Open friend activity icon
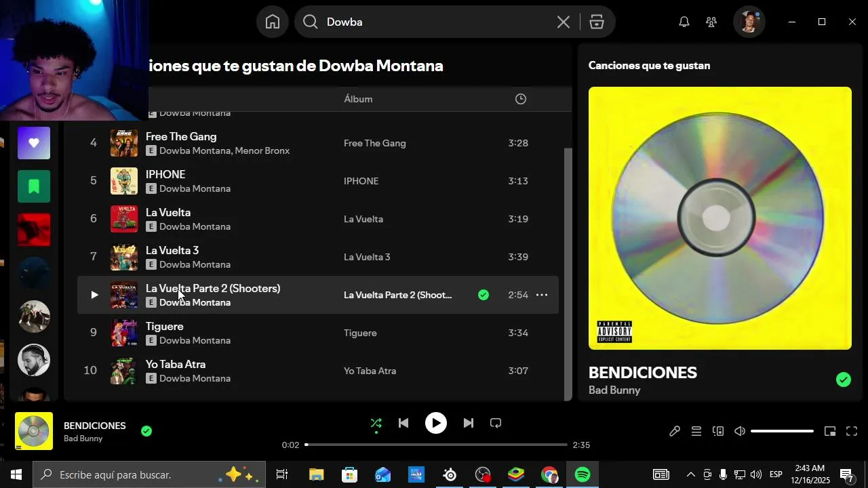This screenshot has height=488, width=868. (711, 22)
